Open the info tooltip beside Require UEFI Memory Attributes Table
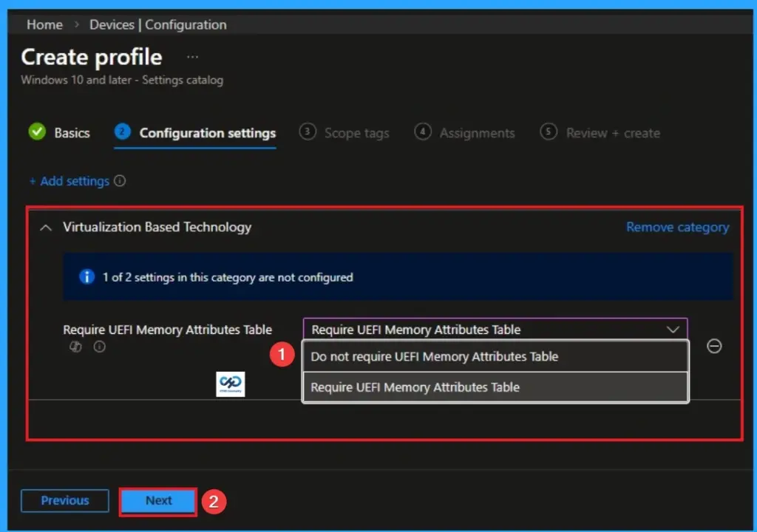 (x=99, y=347)
